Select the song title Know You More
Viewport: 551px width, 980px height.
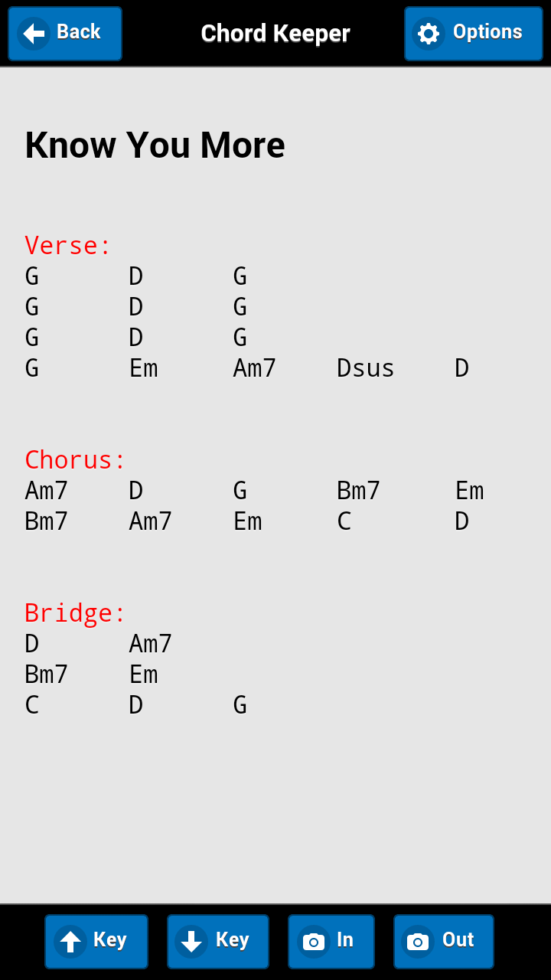click(154, 145)
